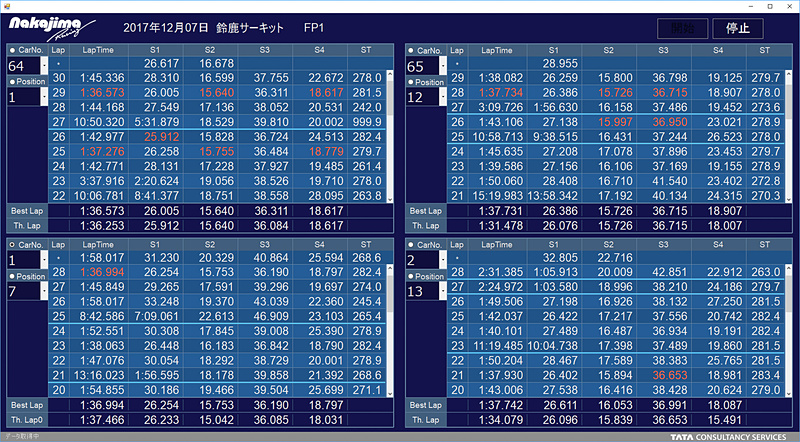Image resolution: width=800 pixels, height=442 pixels.
Task: Click sector time 5:31.879
Action: pos(157,122)
